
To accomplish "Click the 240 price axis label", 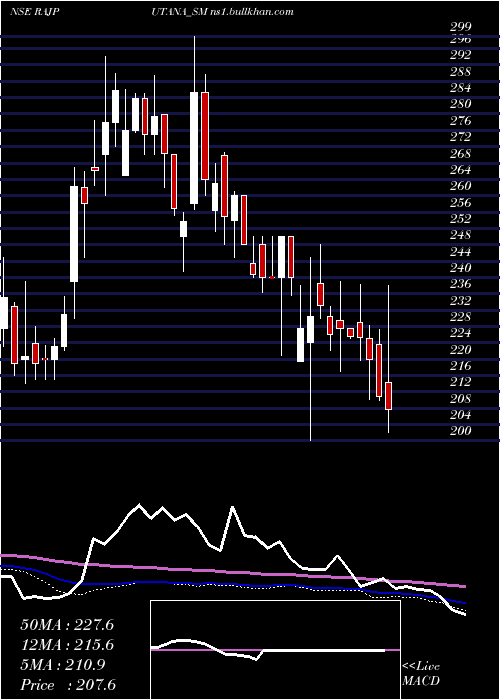I will point(461,268).
